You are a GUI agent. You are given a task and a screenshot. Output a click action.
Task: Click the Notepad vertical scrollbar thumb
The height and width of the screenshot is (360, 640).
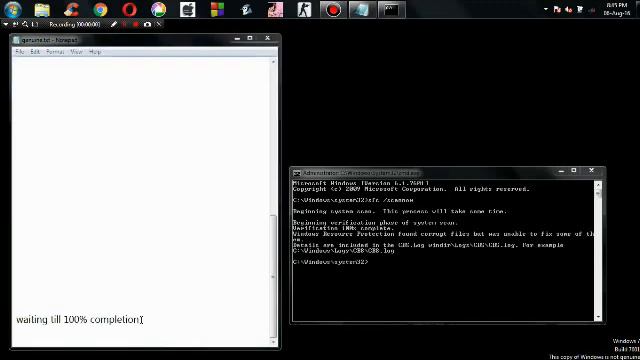[x=273, y=276]
